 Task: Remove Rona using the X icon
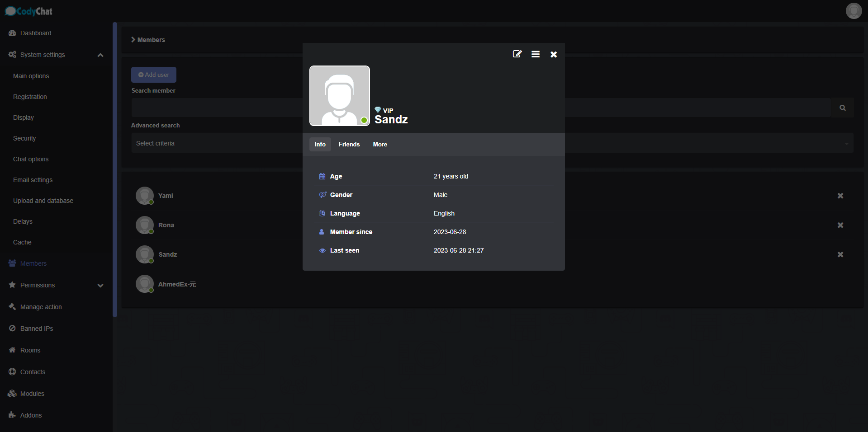(840, 225)
